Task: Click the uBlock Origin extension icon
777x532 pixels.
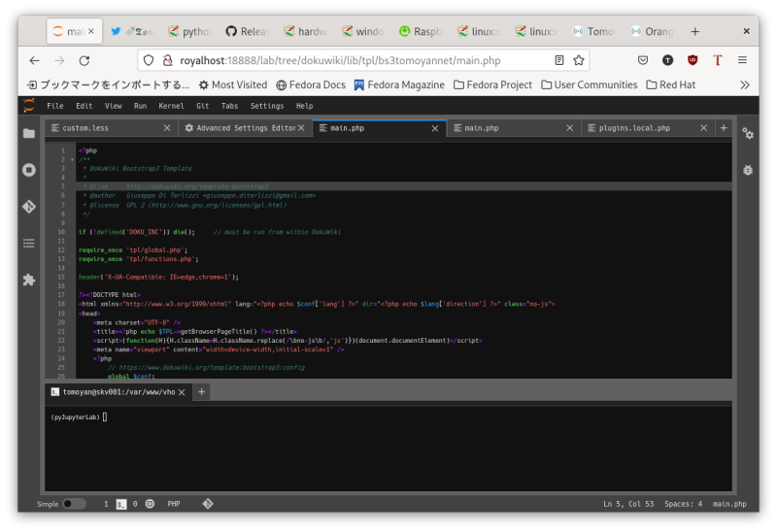Action: pos(693,60)
